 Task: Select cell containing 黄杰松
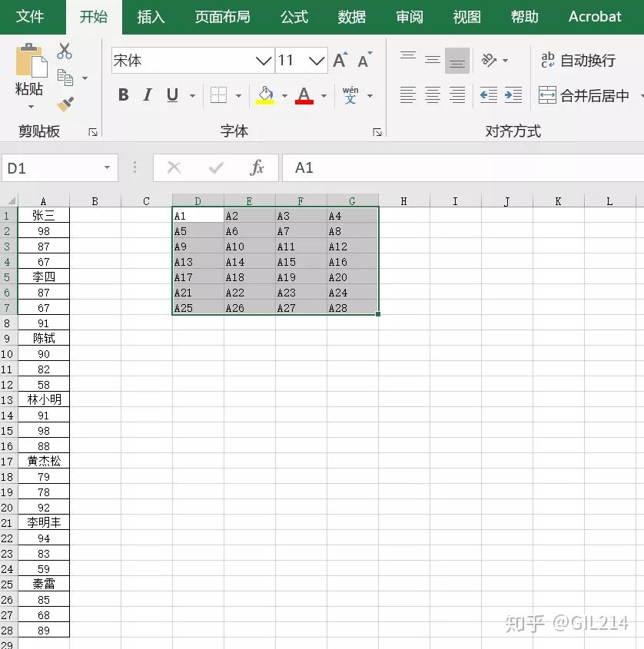(44, 461)
